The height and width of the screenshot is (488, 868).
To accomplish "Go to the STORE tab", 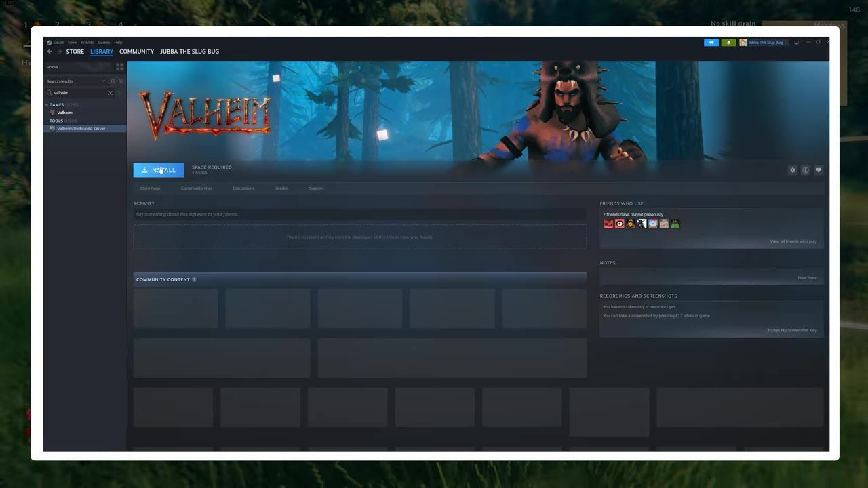I will pos(75,52).
